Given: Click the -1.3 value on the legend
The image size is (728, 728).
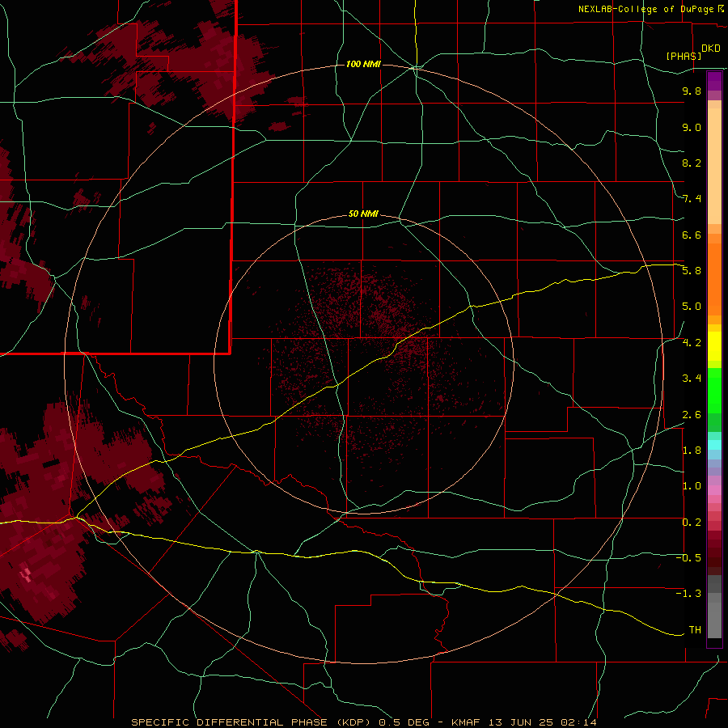Looking at the screenshot, I should [688, 594].
